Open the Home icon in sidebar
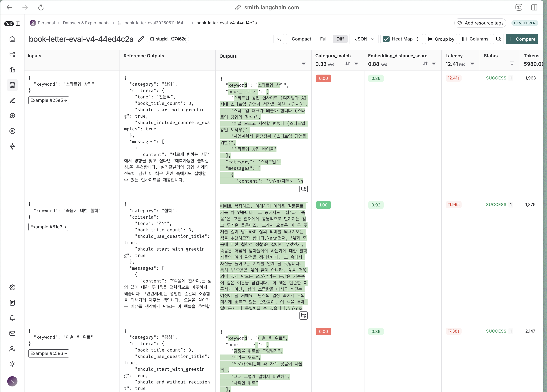This screenshot has height=392, width=547. [x=12, y=39]
